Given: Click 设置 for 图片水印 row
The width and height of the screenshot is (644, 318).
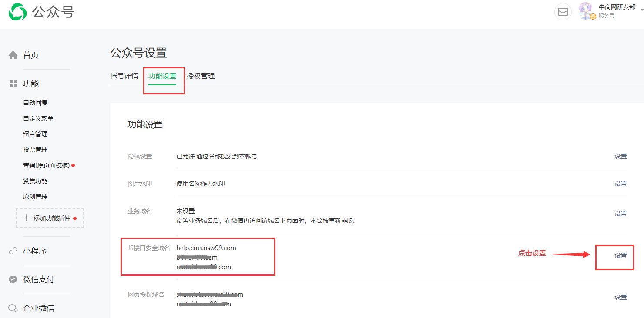Looking at the screenshot, I should pyautogui.click(x=621, y=184).
